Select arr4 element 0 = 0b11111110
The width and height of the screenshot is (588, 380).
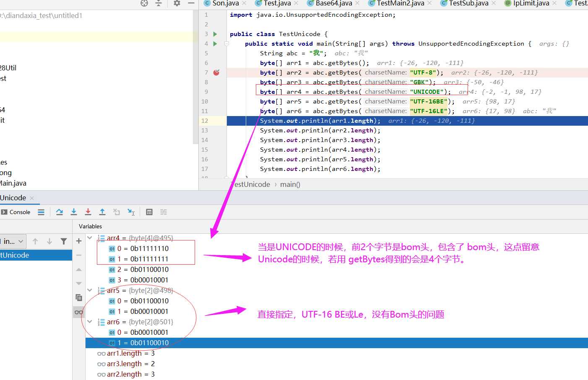[x=138, y=248]
